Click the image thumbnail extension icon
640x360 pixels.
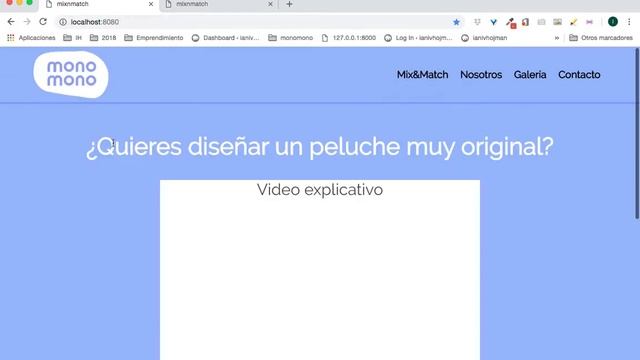(x=558, y=22)
